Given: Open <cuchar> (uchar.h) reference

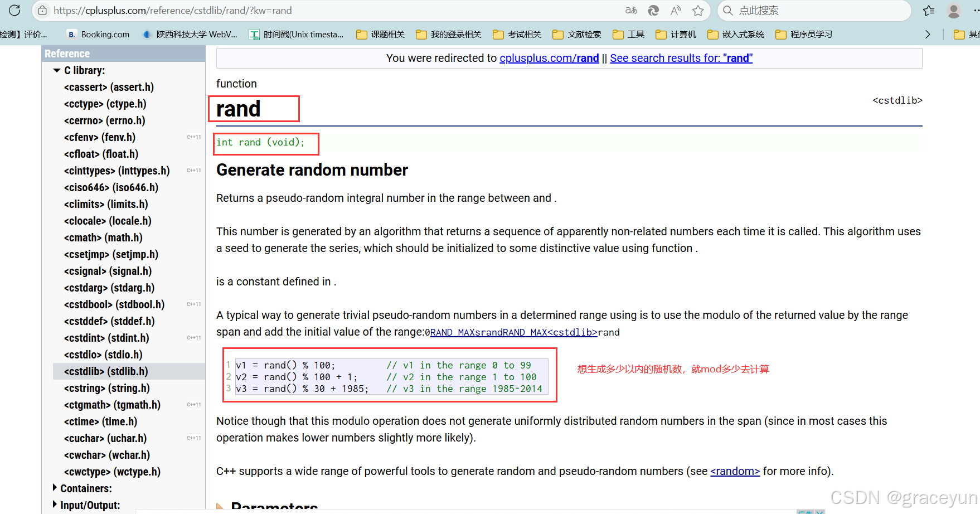Looking at the screenshot, I should point(105,438).
